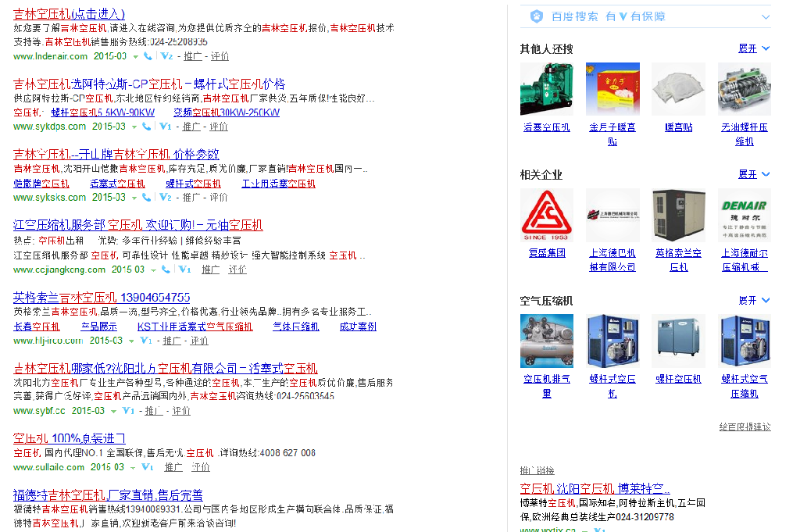Image resolution: width=800 pixels, height=532 pixels.
Task: Click the phone icon next to www.sykdps.com
Action: click(146, 127)
